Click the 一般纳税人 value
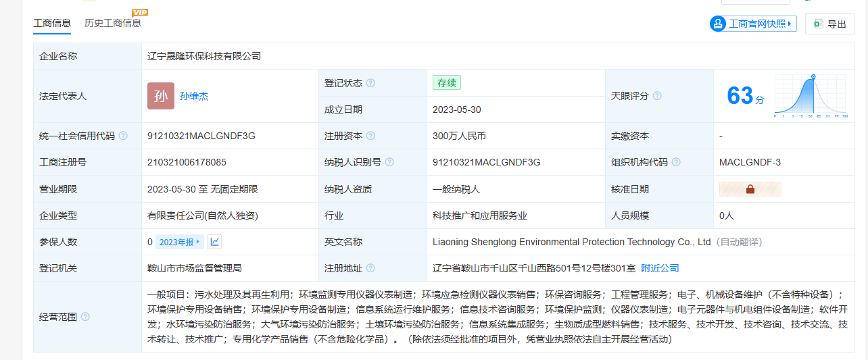 (x=456, y=189)
